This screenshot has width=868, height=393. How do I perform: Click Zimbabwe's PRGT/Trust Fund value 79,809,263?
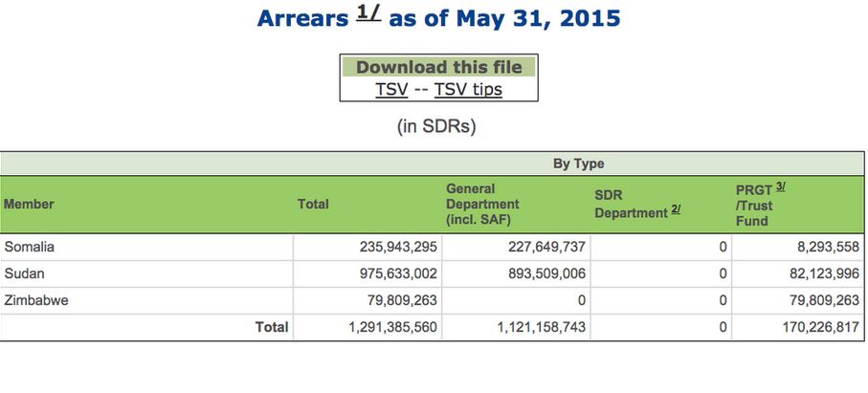click(x=825, y=300)
